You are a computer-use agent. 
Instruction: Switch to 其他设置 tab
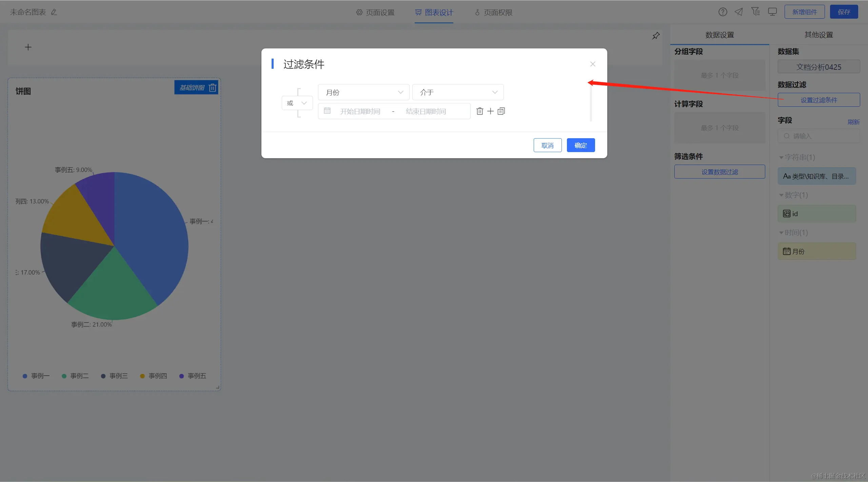818,35
